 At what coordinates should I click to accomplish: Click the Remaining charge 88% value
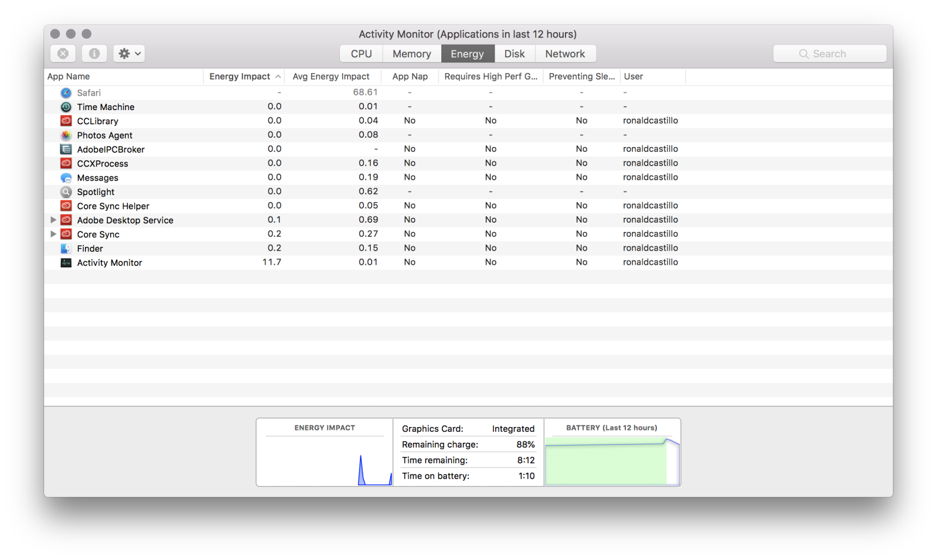pos(526,445)
